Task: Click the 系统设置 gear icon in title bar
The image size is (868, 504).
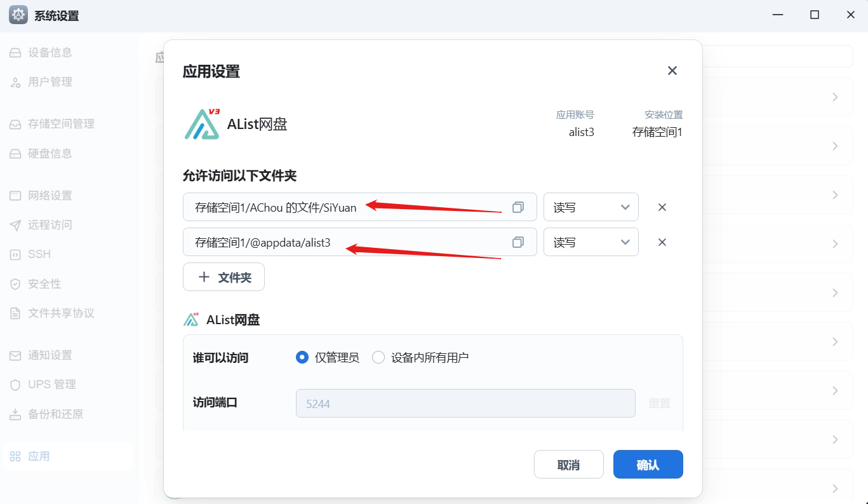Action: 18,15
